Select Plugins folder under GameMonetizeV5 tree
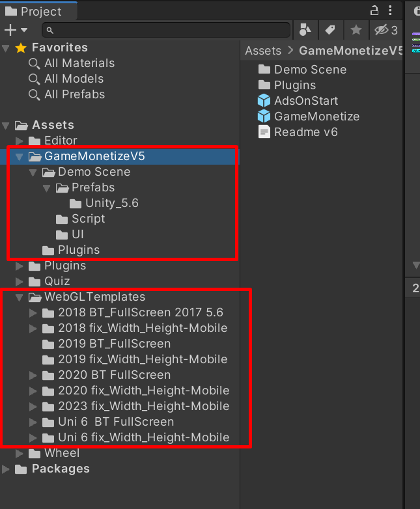 coord(71,250)
